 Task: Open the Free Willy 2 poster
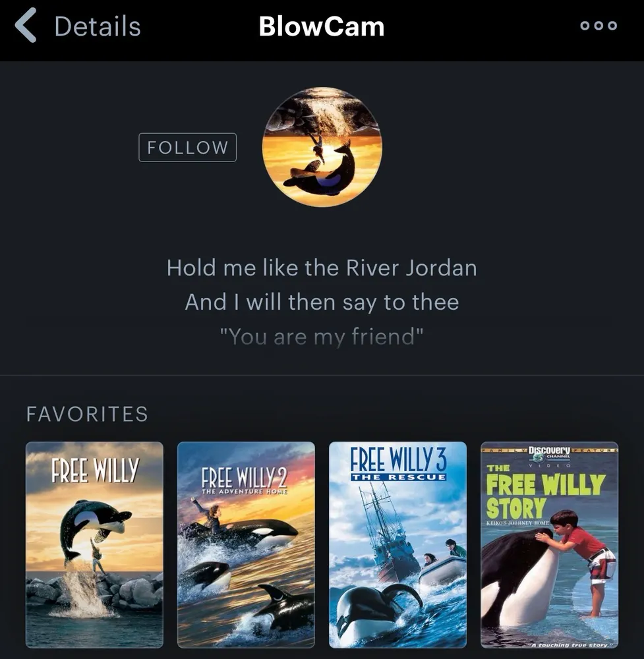pyautogui.click(x=247, y=545)
